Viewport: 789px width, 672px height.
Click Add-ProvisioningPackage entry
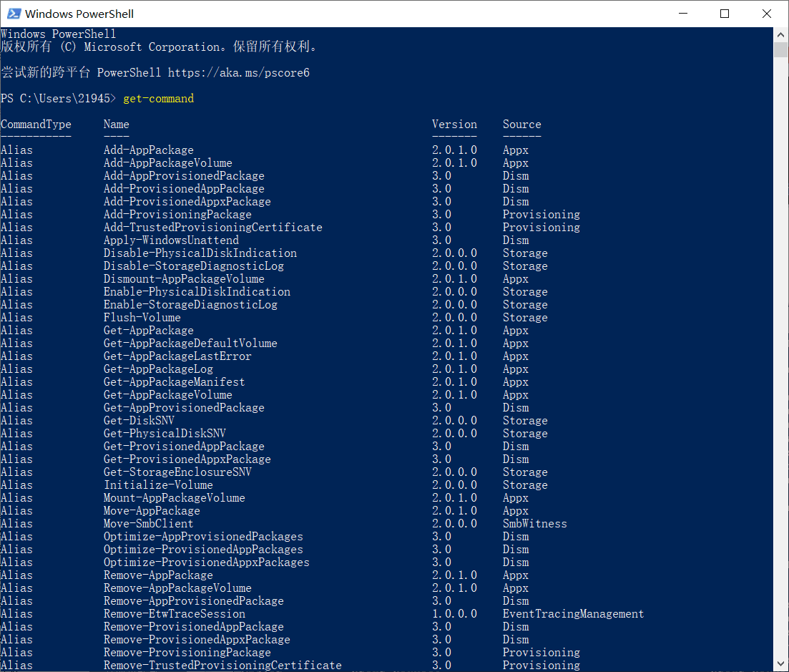pyautogui.click(x=177, y=215)
